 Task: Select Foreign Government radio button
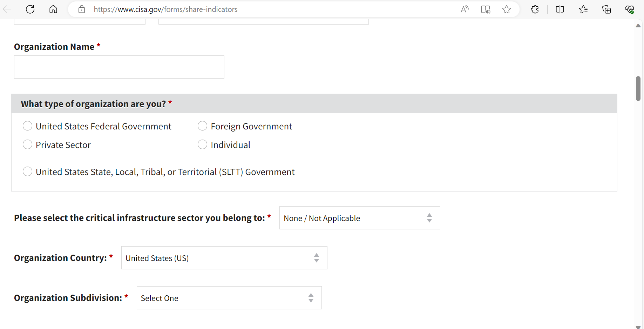pos(203,126)
